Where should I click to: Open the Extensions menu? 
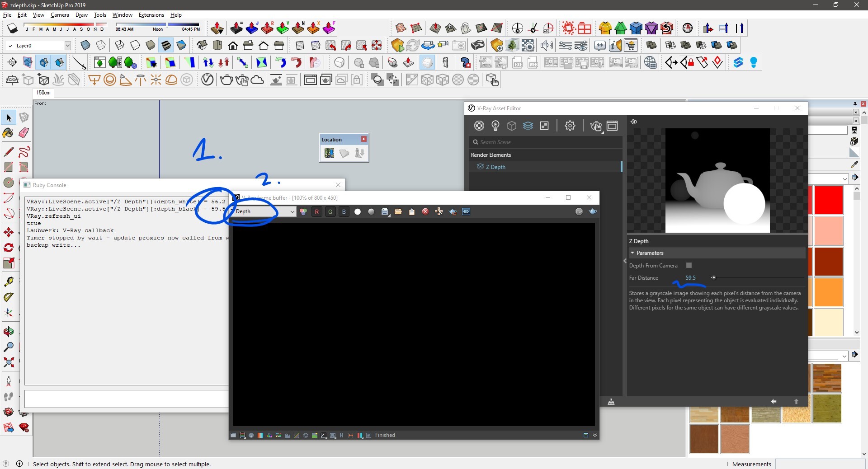[x=151, y=15]
